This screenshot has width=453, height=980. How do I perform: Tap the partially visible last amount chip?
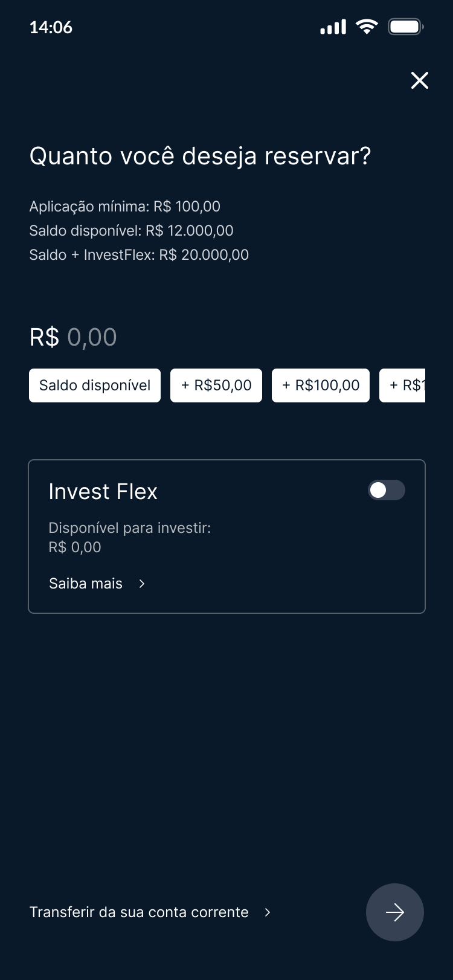(x=403, y=385)
